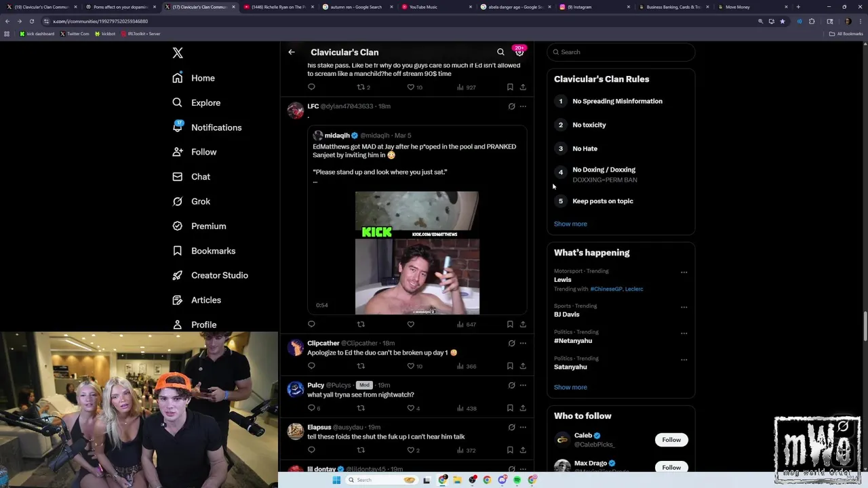
Task: Open Follow in the X sidebar
Action: pos(194,152)
